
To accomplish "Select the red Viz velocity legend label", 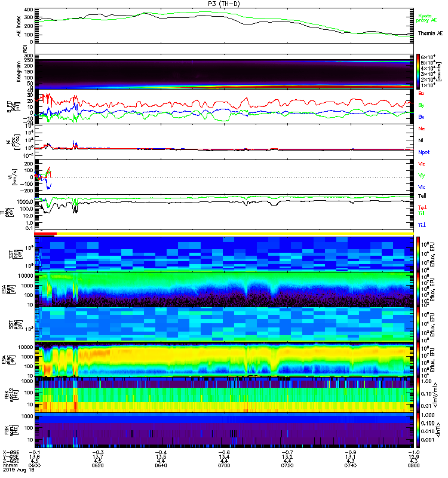I will 422,163.
